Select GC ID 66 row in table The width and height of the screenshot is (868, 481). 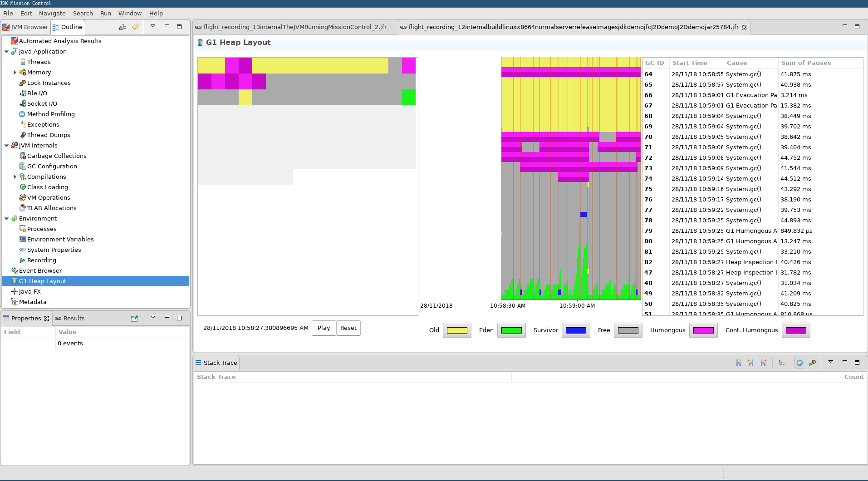pyautogui.click(x=752, y=95)
